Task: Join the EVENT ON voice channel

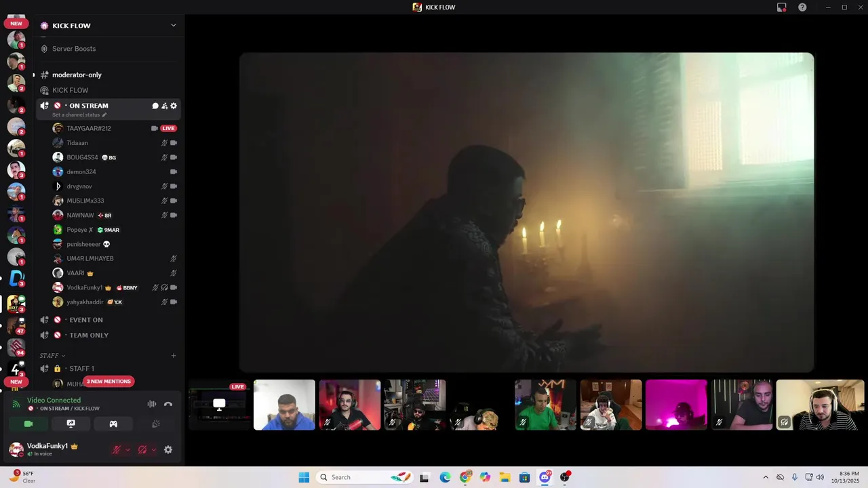Action: [x=86, y=320]
